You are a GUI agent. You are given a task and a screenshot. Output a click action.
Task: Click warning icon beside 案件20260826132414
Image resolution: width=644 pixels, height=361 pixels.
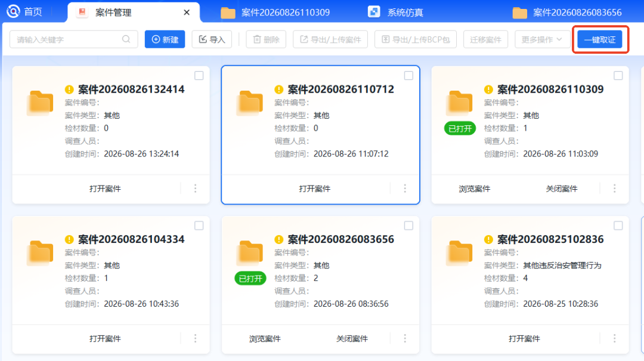(x=69, y=90)
